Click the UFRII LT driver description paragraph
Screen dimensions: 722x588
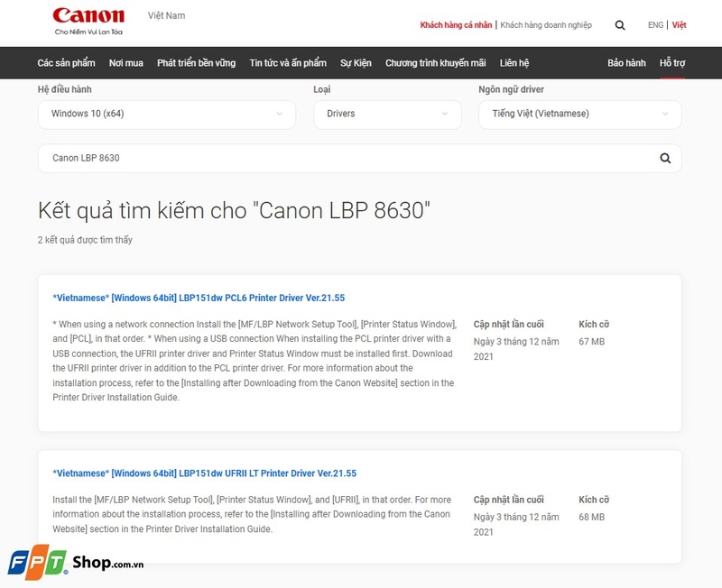(252, 514)
